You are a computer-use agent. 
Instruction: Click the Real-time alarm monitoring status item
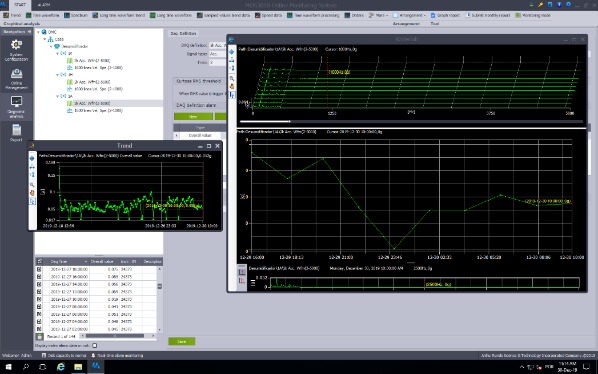(x=117, y=355)
